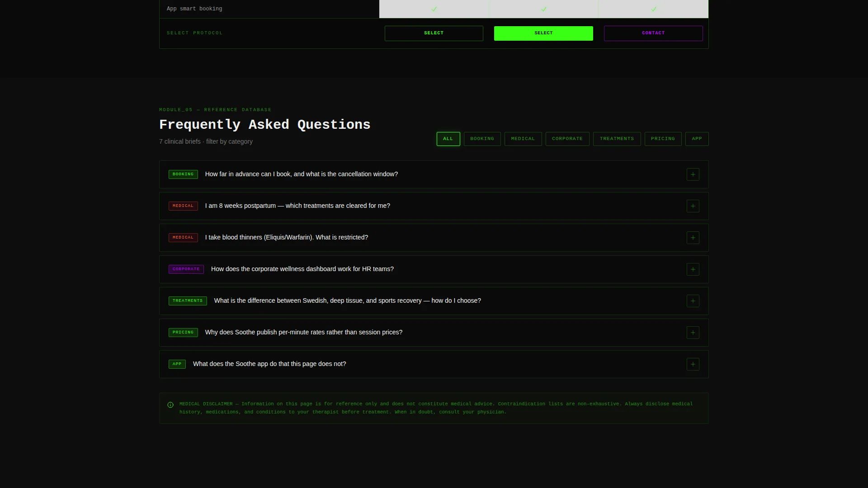Click the medical disclaimer info icon

170,405
